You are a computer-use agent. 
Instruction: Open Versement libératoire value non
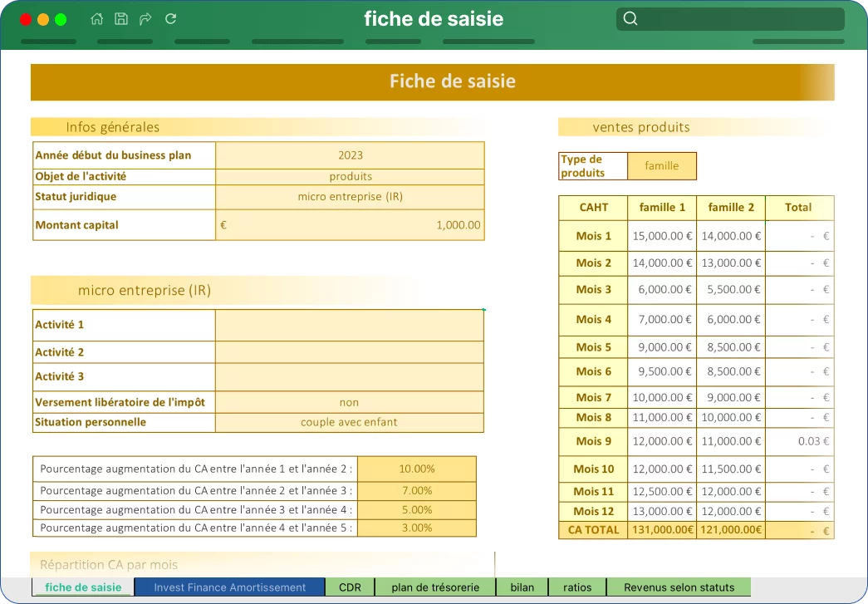pos(350,402)
